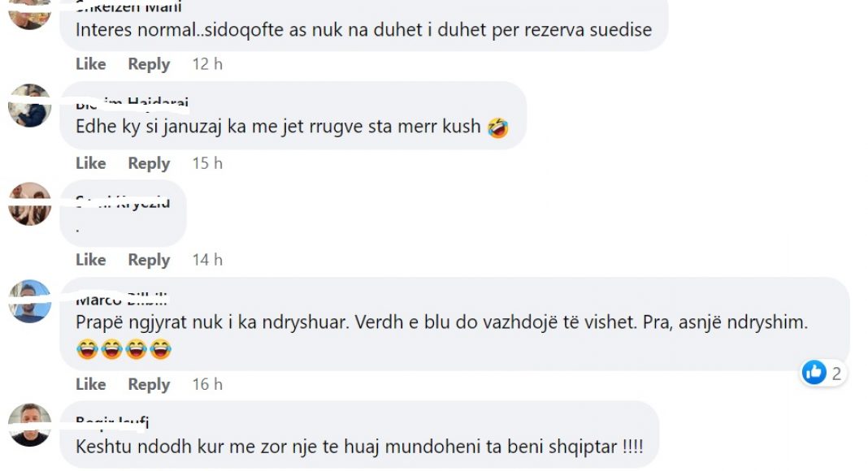
Task: Reply to the 'Prapë ngjyrat' comment
Action: point(149,383)
